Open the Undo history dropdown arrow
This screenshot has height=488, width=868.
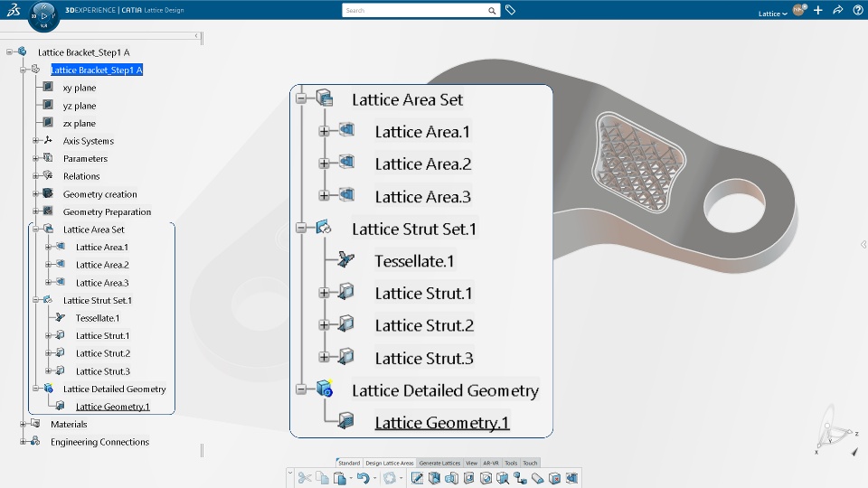click(x=374, y=478)
